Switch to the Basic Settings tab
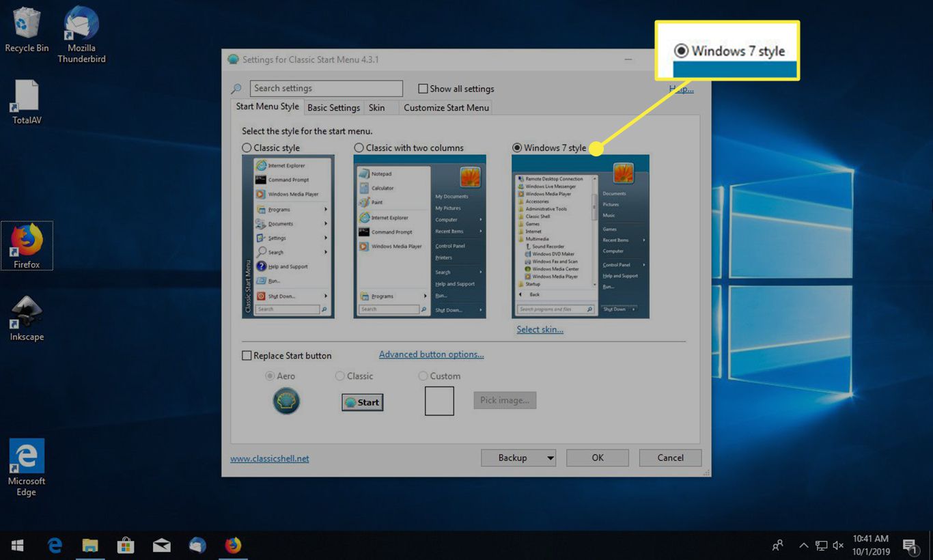This screenshot has height=560, width=933. click(333, 108)
